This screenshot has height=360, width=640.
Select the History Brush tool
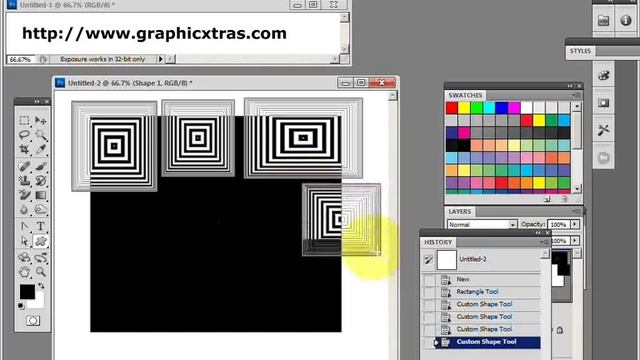[x=40, y=180]
